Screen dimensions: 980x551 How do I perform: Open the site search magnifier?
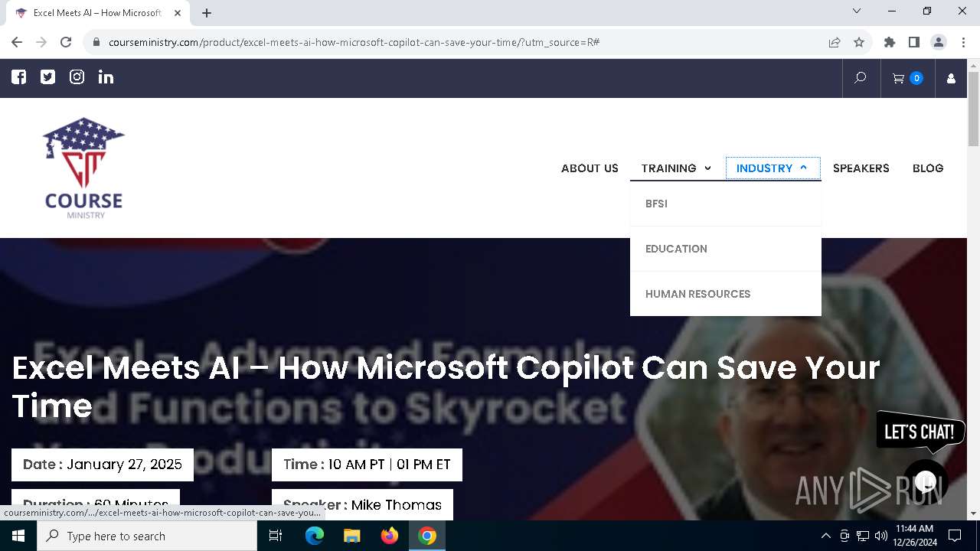861,78
